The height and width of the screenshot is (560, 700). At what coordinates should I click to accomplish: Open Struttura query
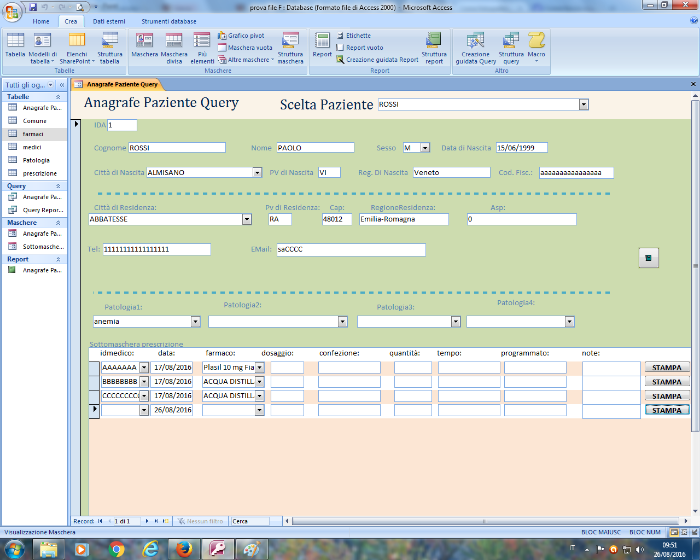tap(511, 48)
